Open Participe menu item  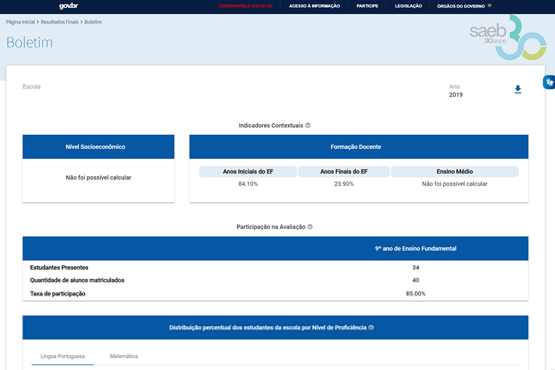367,6
